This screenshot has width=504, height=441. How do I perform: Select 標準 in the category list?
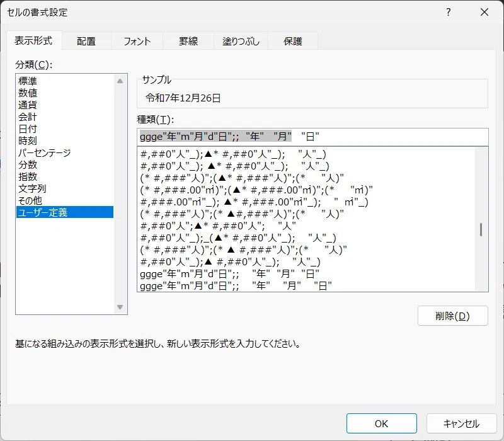click(x=65, y=81)
